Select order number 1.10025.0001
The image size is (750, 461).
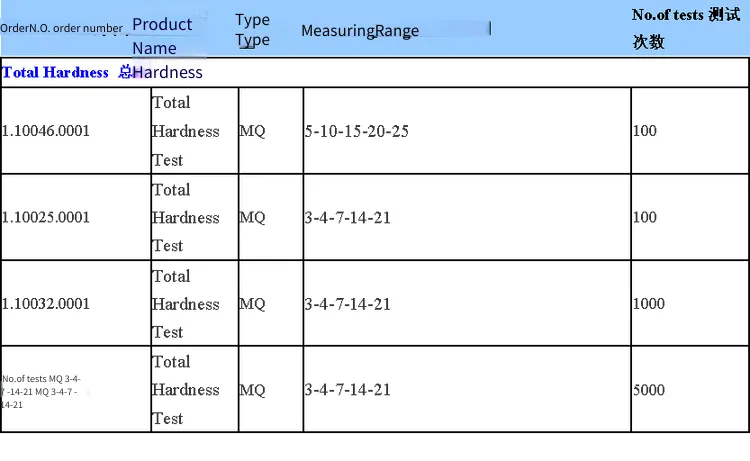coord(46,217)
